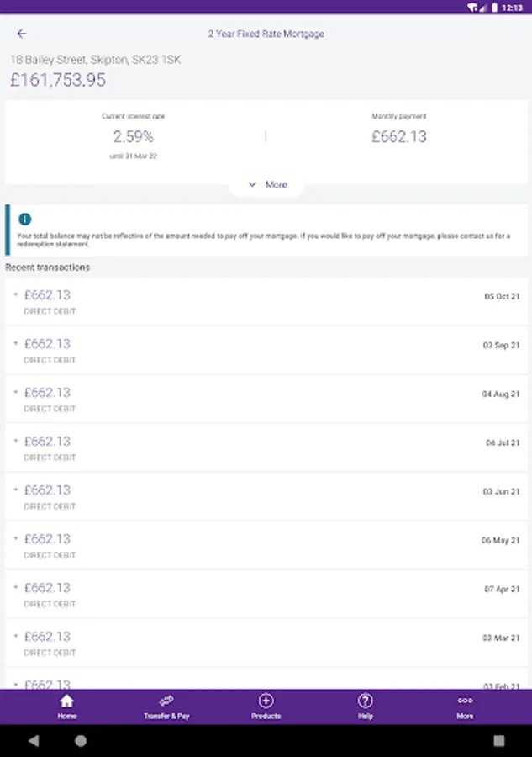Open the More dots menu icon
The image size is (532, 757).
465,701
